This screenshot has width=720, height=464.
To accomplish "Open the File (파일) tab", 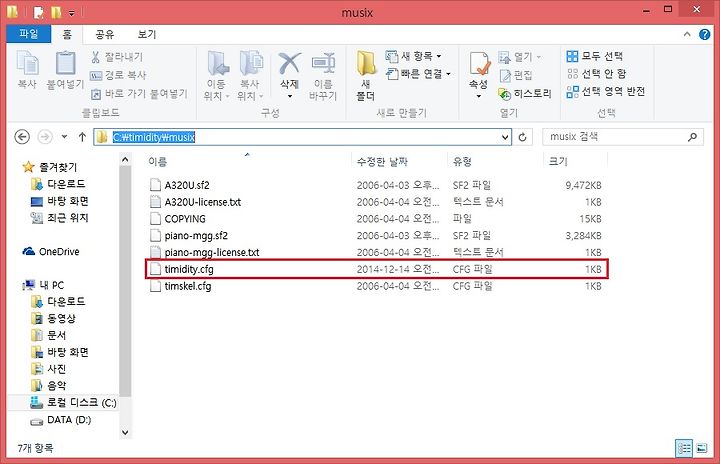I will 28,34.
